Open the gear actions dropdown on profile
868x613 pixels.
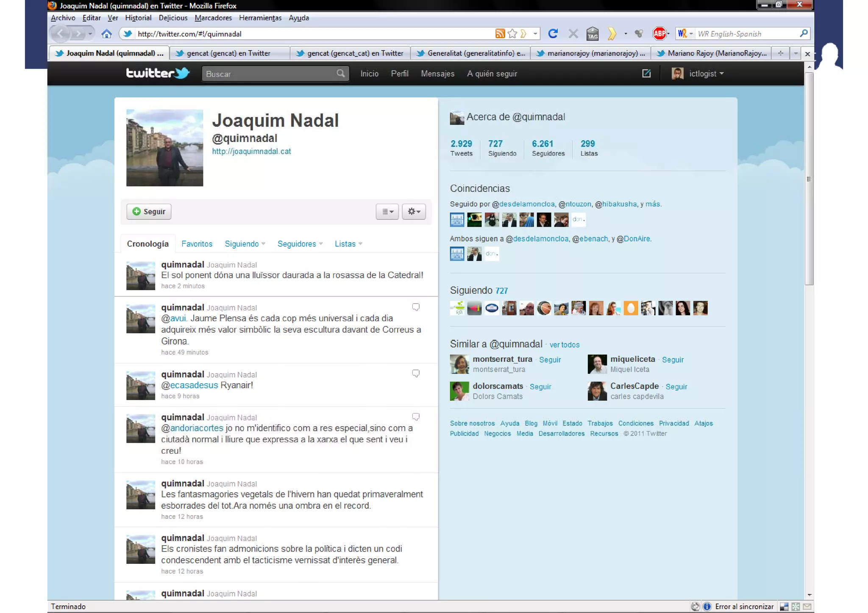pyautogui.click(x=414, y=211)
